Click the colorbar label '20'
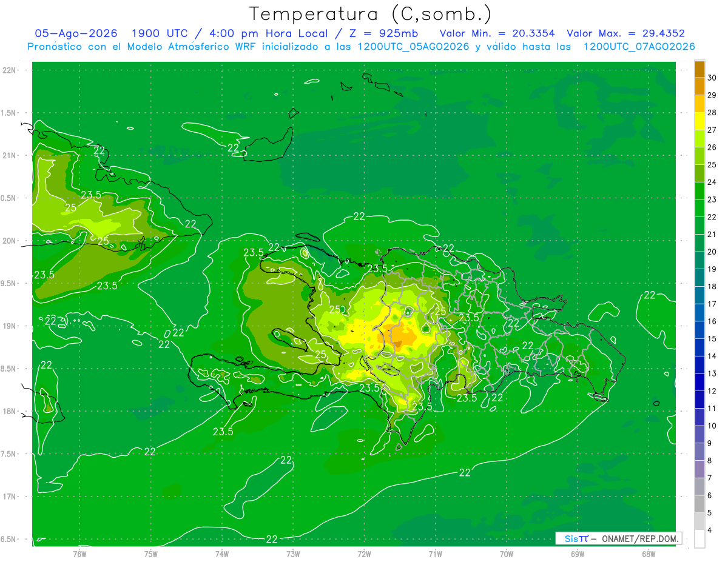The image size is (728, 562). [712, 252]
